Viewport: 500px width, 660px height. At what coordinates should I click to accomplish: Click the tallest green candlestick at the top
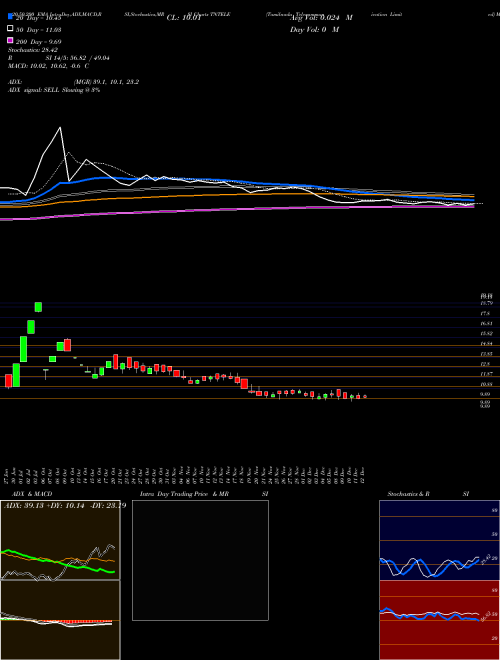(38, 307)
